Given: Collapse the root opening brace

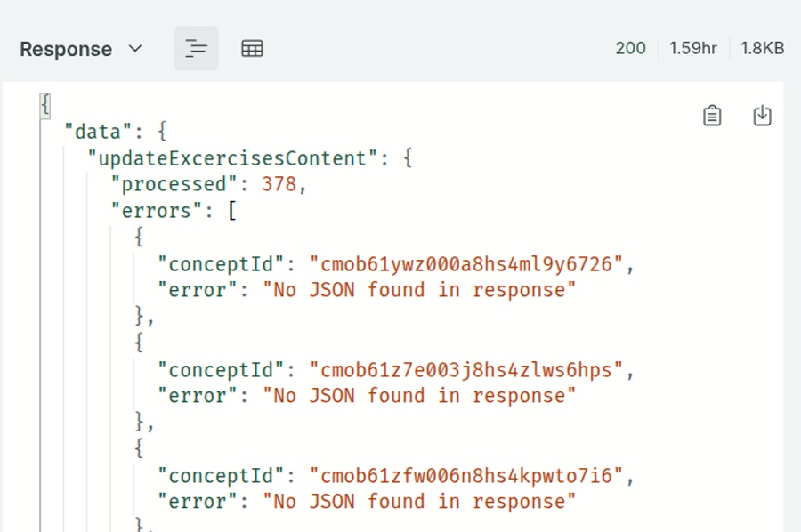Looking at the screenshot, I should point(45,105).
